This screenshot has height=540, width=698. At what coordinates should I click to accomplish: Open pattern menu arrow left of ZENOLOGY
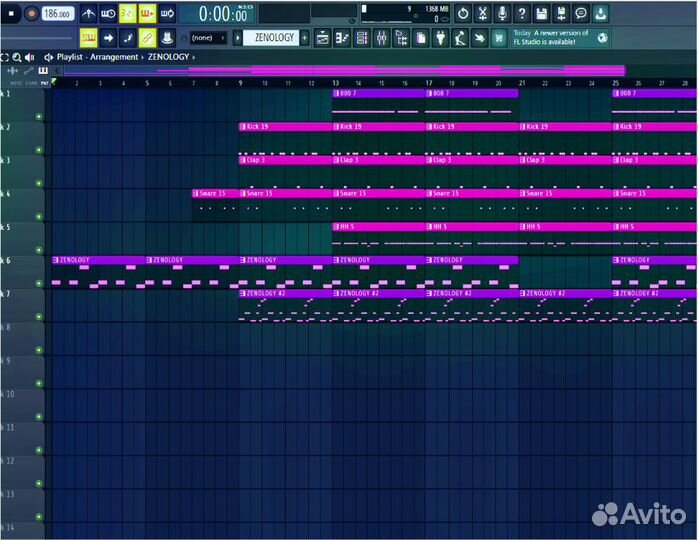238,38
